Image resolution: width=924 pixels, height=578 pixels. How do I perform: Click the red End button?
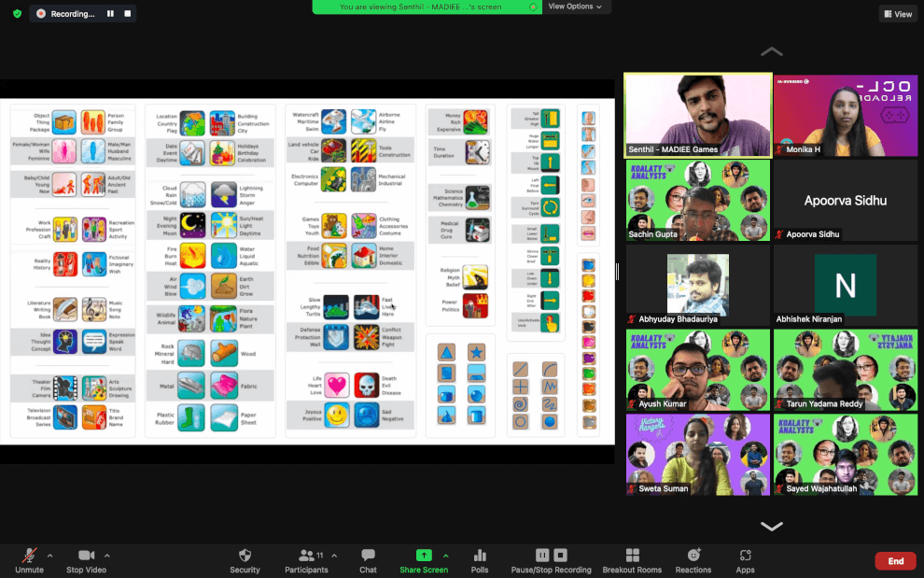894,561
